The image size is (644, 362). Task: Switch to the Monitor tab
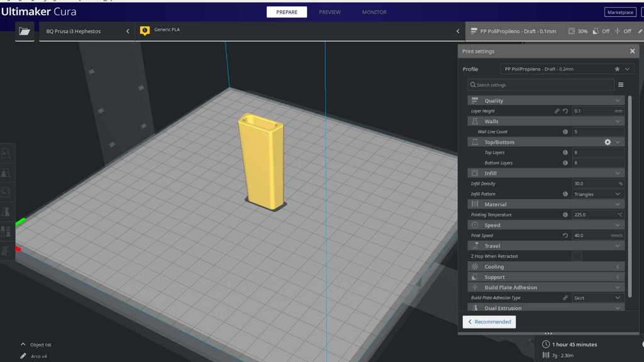click(374, 12)
